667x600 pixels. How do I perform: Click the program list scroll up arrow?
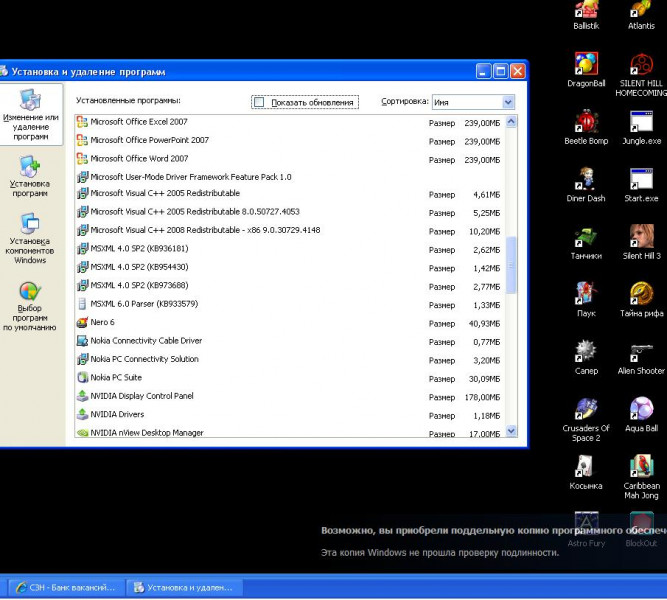[x=511, y=122]
